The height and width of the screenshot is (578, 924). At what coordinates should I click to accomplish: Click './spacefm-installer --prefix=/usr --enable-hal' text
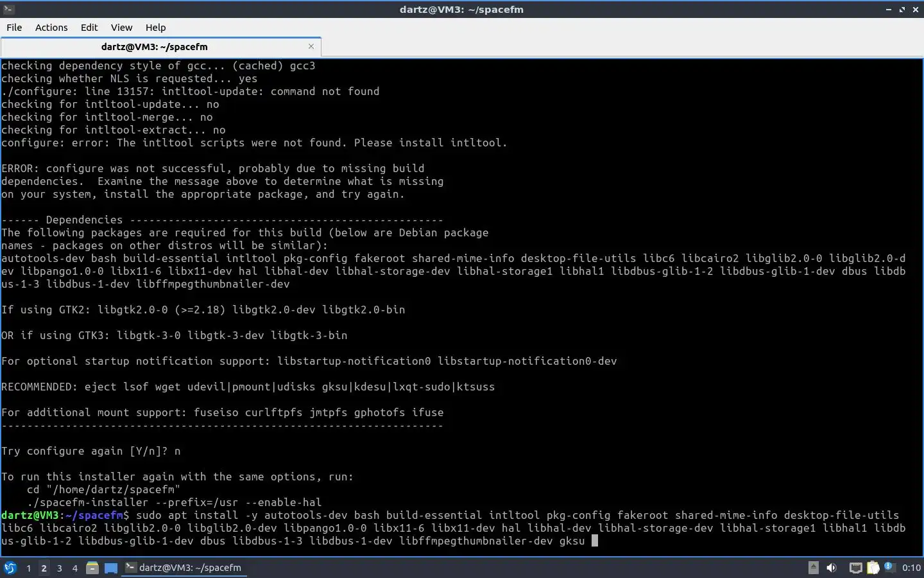pos(174,502)
